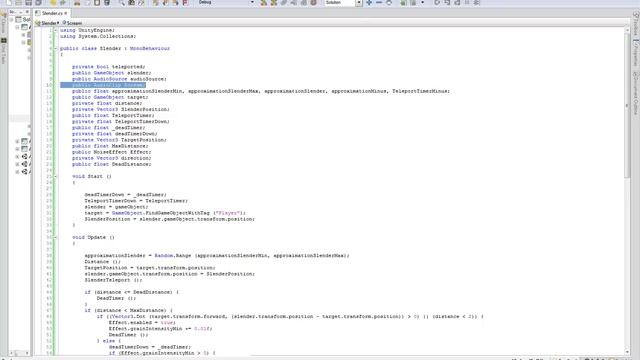Click the 'void Start ()' method header
Screen dimensions: 640x360
tap(92, 176)
